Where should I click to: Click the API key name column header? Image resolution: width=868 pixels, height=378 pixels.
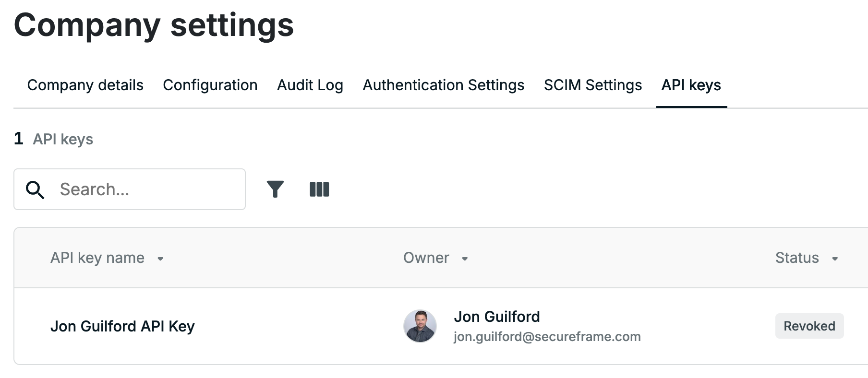97,258
